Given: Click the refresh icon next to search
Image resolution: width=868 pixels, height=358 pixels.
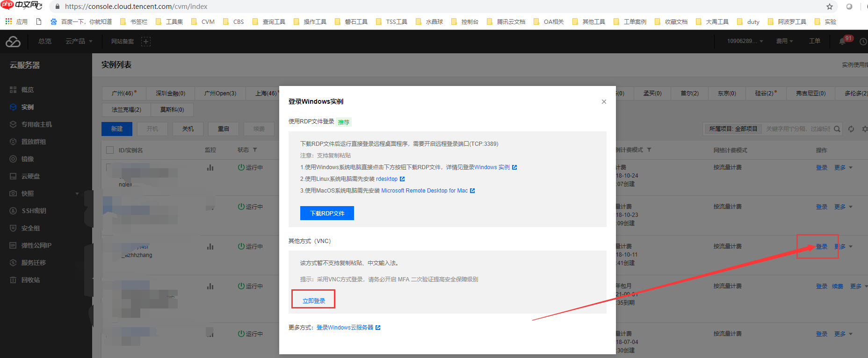Looking at the screenshot, I should 851,129.
